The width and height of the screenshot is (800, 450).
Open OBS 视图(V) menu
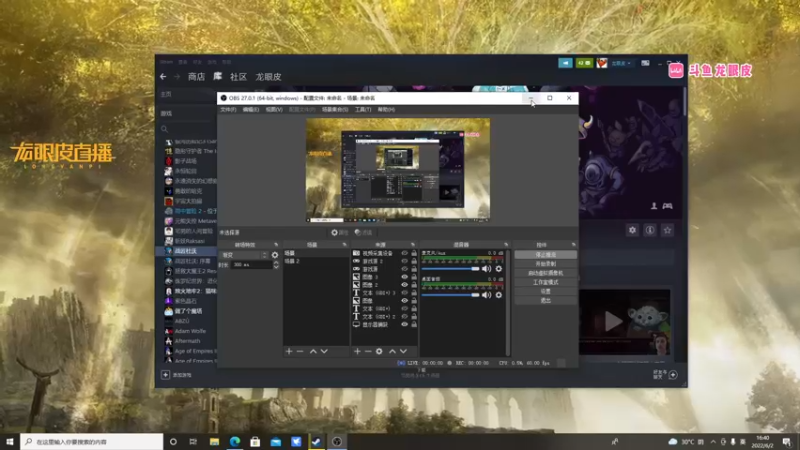coord(273,110)
